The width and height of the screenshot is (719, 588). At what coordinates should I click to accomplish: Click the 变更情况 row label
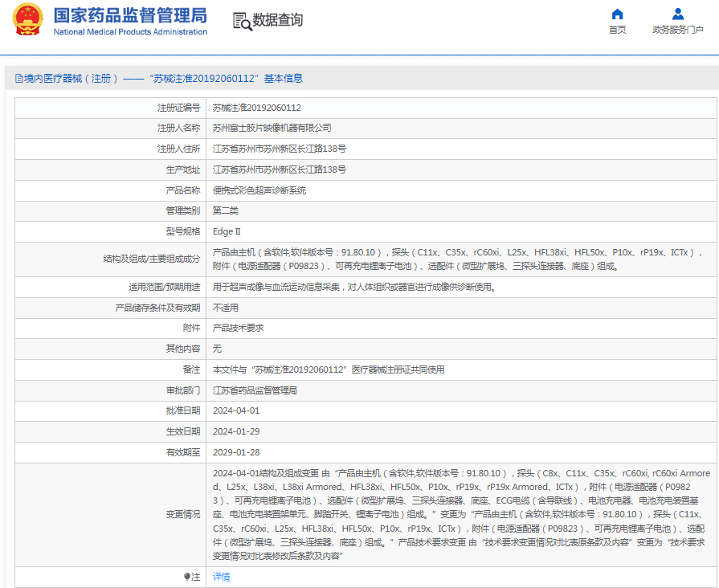183,515
